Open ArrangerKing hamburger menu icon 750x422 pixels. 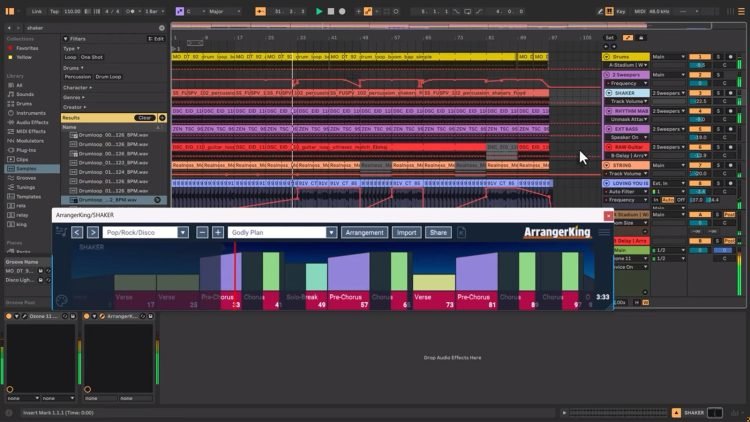coord(604,233)
